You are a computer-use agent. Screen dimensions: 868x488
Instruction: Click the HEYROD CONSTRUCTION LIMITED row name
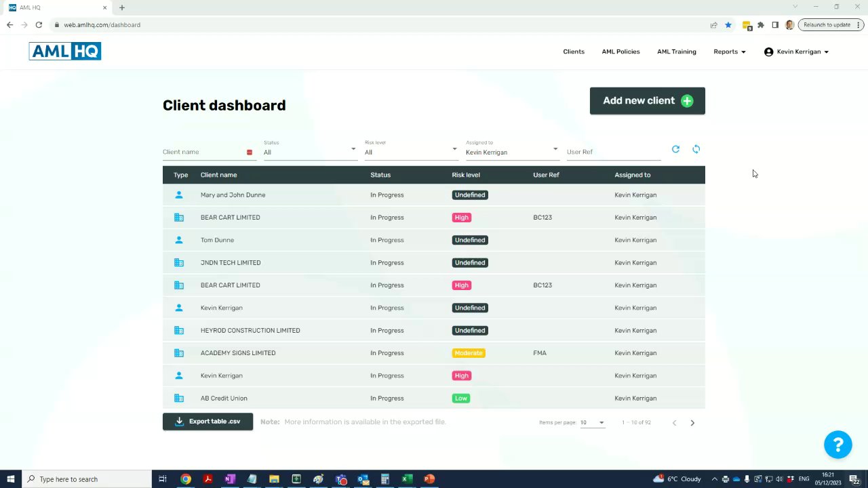250,331
